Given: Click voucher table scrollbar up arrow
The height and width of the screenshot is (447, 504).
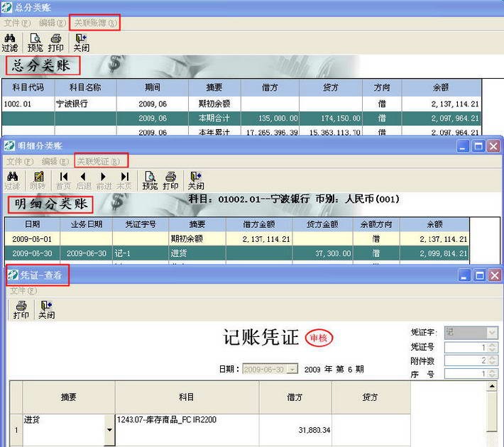Looking at the screenshot, I should pyautogui.click(x=492, y=387).
